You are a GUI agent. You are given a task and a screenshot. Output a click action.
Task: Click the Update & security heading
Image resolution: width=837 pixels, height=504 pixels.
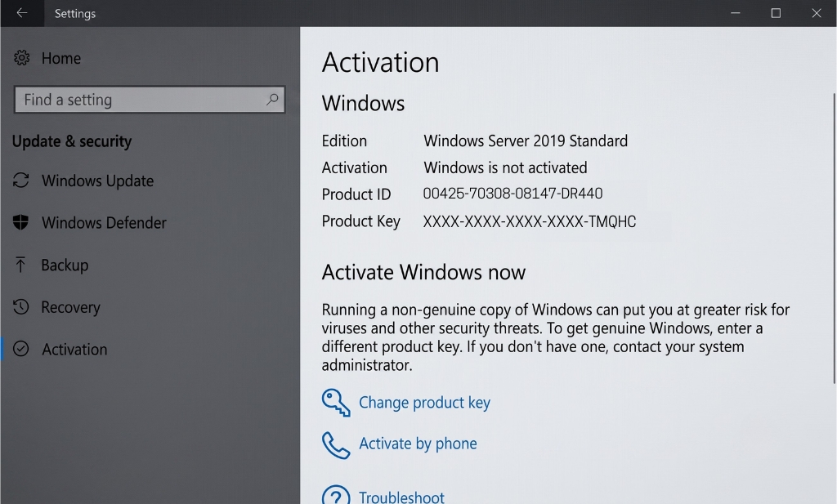(72, 141)
